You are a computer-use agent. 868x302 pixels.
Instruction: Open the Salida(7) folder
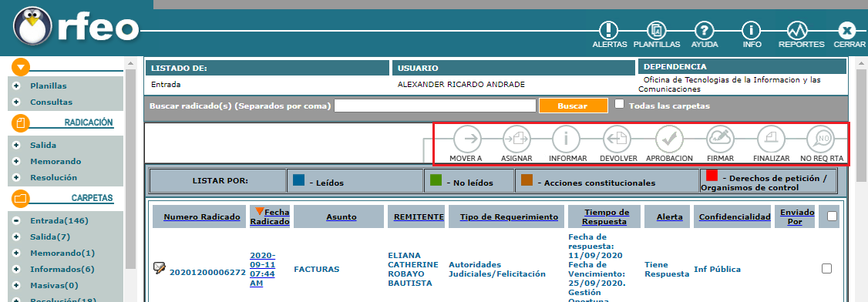point(50,237)
